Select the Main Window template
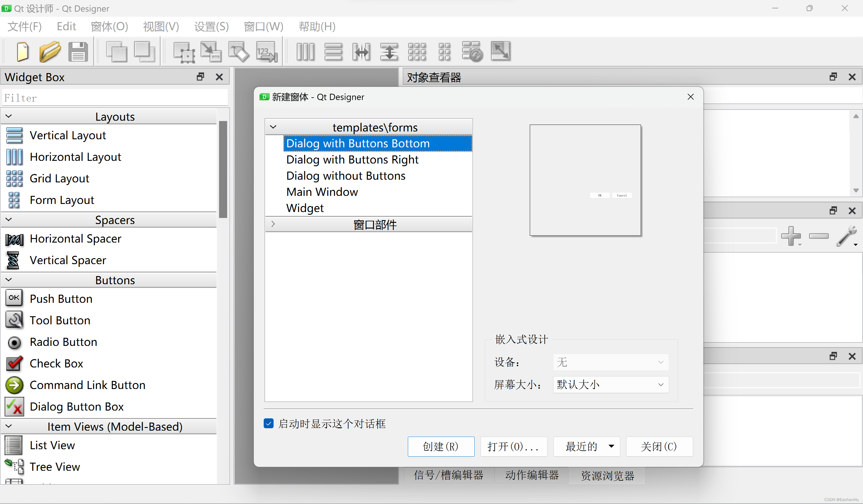The height and width of the screenshot is (504, 863). click(322, 192)
